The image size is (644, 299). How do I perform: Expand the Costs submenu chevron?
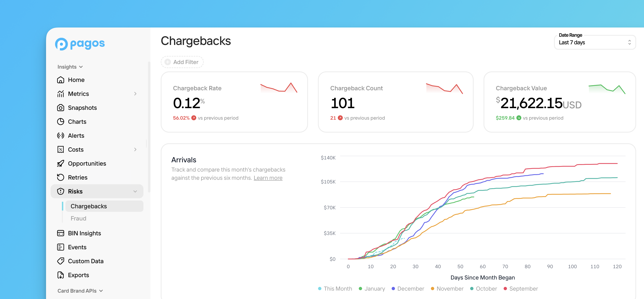(x=135, y=150)
